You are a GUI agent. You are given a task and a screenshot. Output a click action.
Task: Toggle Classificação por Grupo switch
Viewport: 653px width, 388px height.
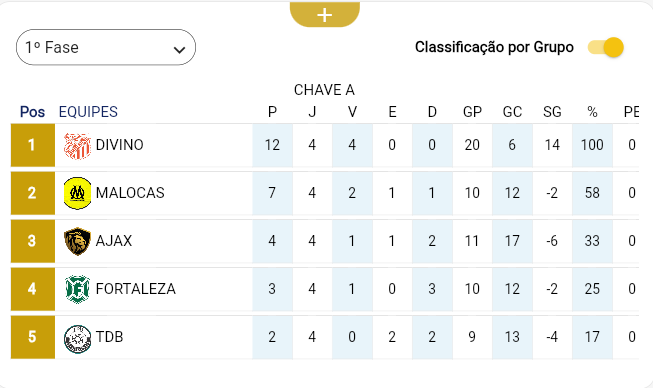click(606, 47)
